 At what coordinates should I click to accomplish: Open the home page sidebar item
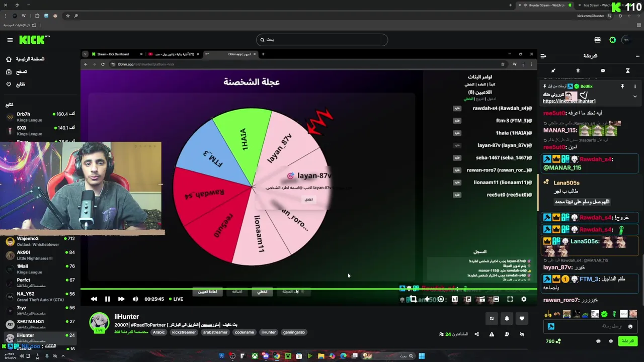click(x=25, y=59)
